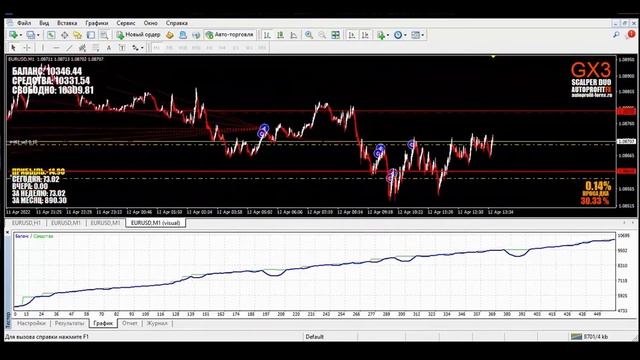Screen dimensions: 640x360
Task: Select the cursor pointer tool
Action: point(13,48)
